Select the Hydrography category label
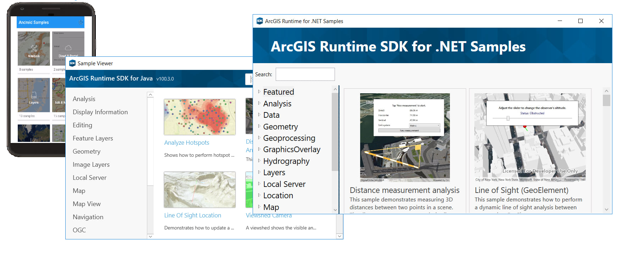This screenshot has height=266, width=644. tap(286, 161)
